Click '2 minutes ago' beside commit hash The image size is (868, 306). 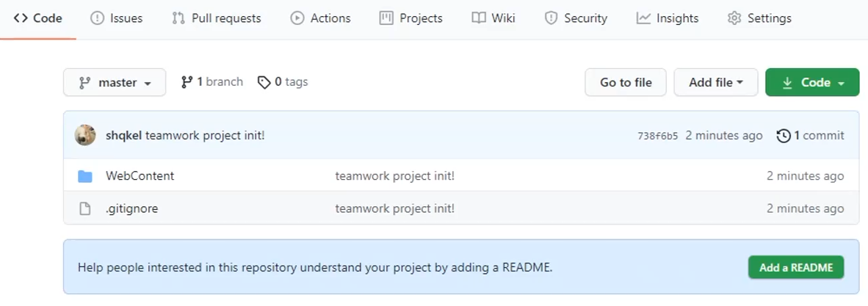point(724,136)
